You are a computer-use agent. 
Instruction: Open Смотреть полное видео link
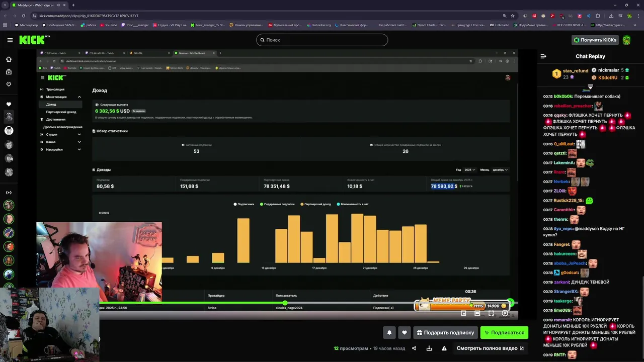[x=490, y=348]
